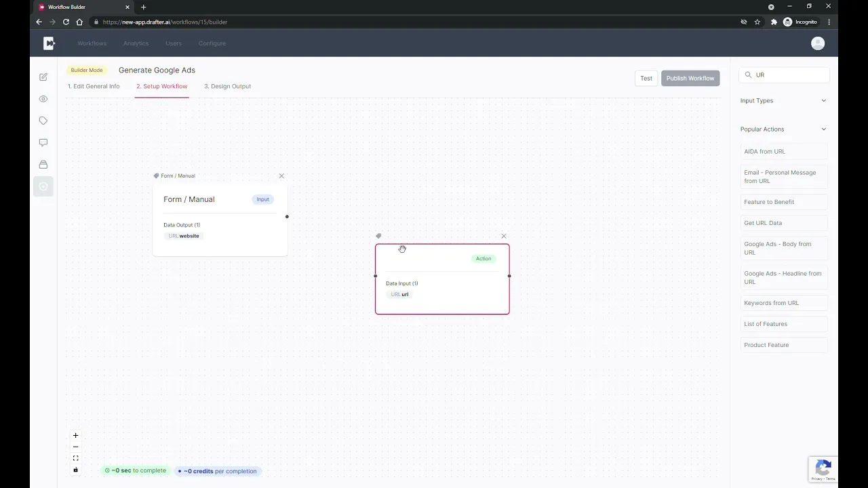Click the ~0 sec to complete badge
This screenshot has width=868, height=488.
pyautogui.click(x=135, y=470)
